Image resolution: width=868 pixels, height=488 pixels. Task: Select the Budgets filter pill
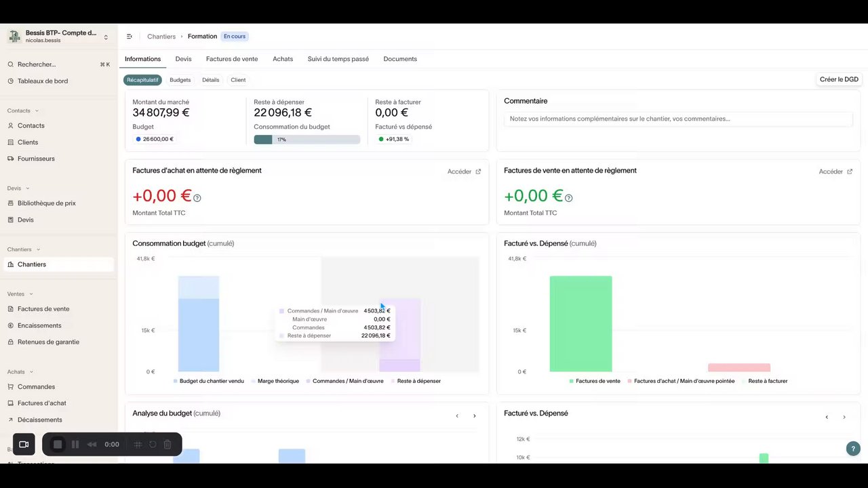pyautogui.click(x=180, y=80)
